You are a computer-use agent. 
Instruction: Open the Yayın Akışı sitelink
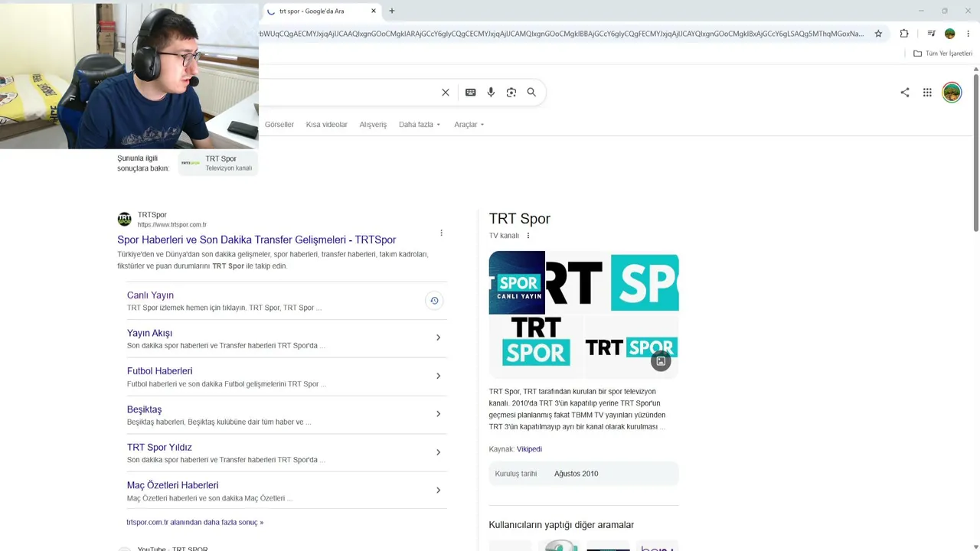coord(149,334)
